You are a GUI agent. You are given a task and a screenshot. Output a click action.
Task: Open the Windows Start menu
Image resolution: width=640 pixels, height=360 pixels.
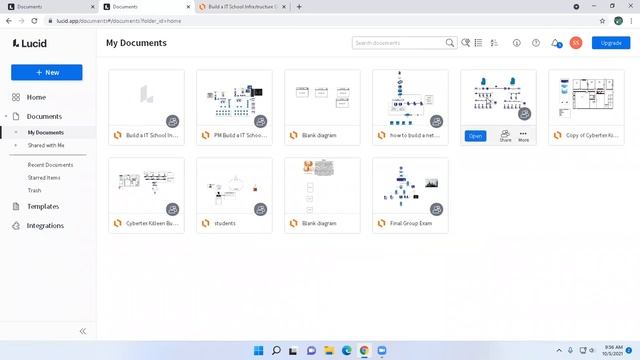point(258,351)
